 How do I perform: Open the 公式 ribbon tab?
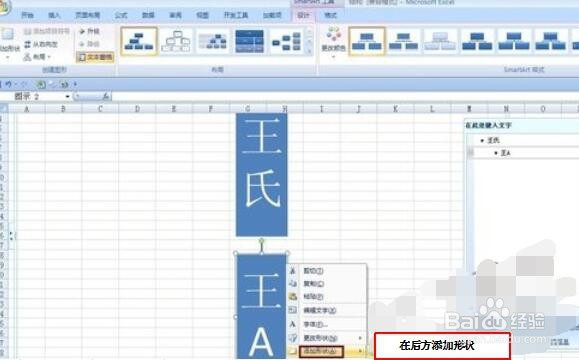tap(121, 15)
